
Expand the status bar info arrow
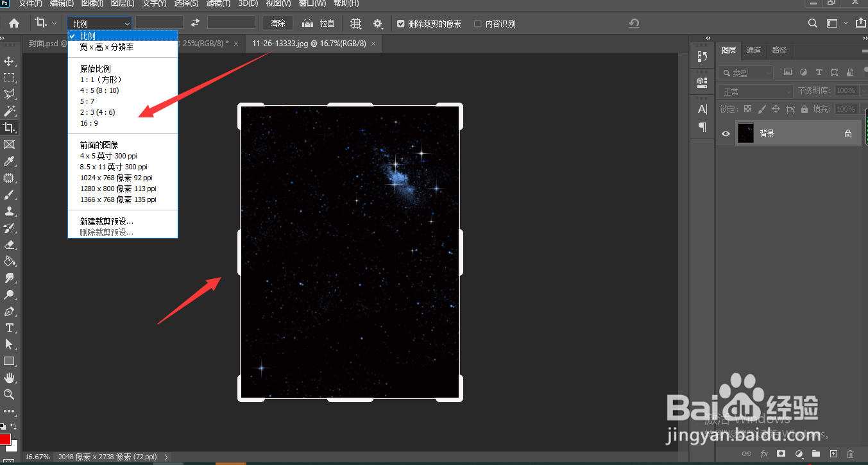pos(167,457)
